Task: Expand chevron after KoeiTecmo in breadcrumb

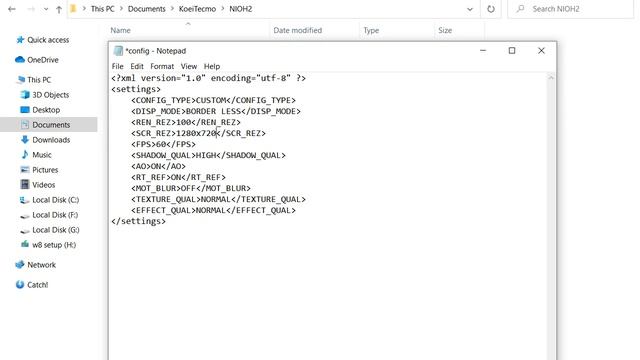Action: (x=222, y=9)
